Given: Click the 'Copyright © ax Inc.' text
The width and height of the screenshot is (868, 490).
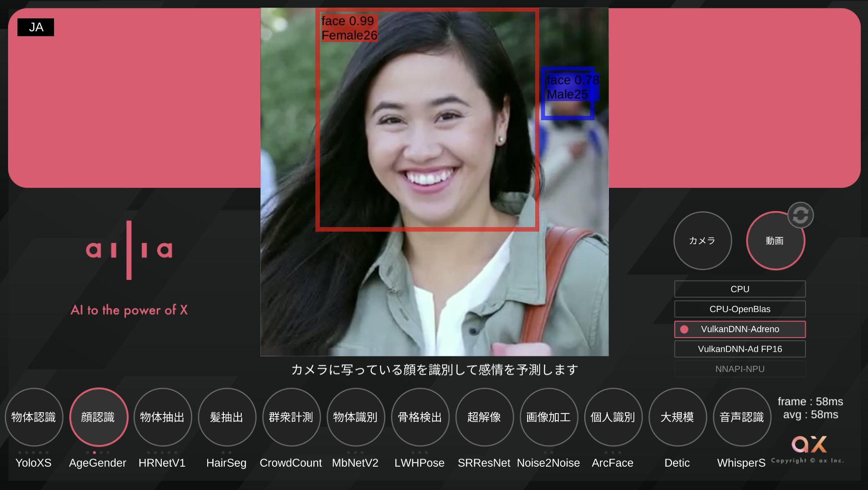Looking at the screenshot, I should (x=807, y=460).
